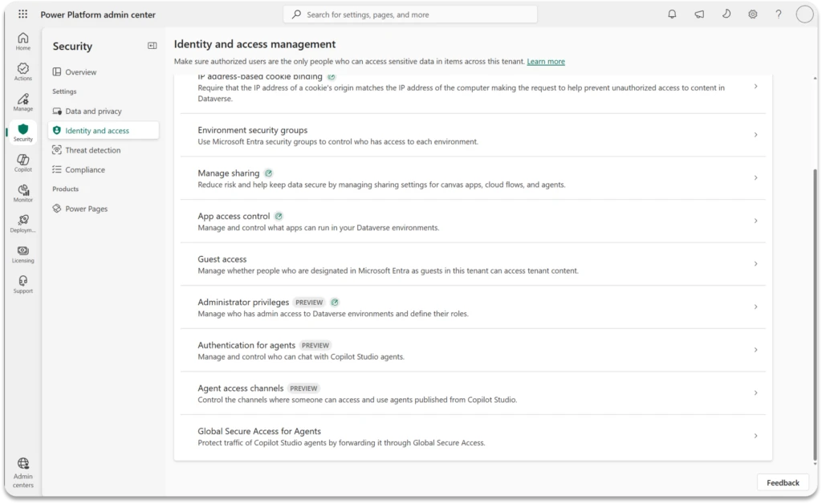This screenshot has width=822, height=504.
Task: Open notifications bell
Action: pyautogui.click(x=672, y=14)
